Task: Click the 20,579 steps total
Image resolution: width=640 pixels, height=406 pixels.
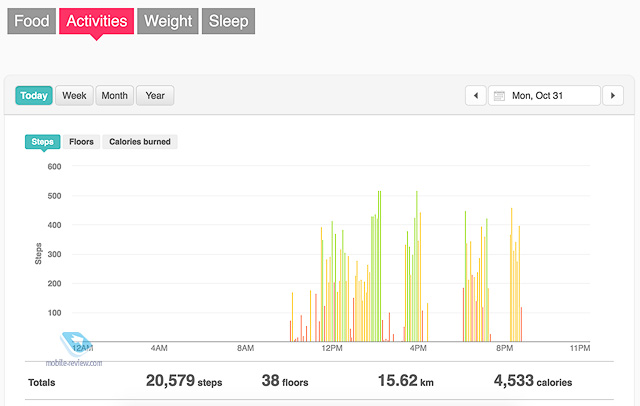Action: (184, 381)
